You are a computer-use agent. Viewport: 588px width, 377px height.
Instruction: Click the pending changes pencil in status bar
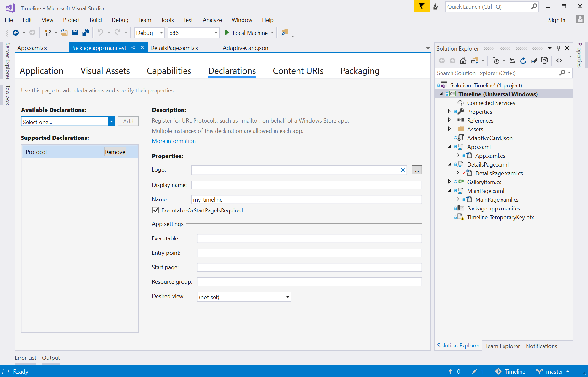coord(474,371)
